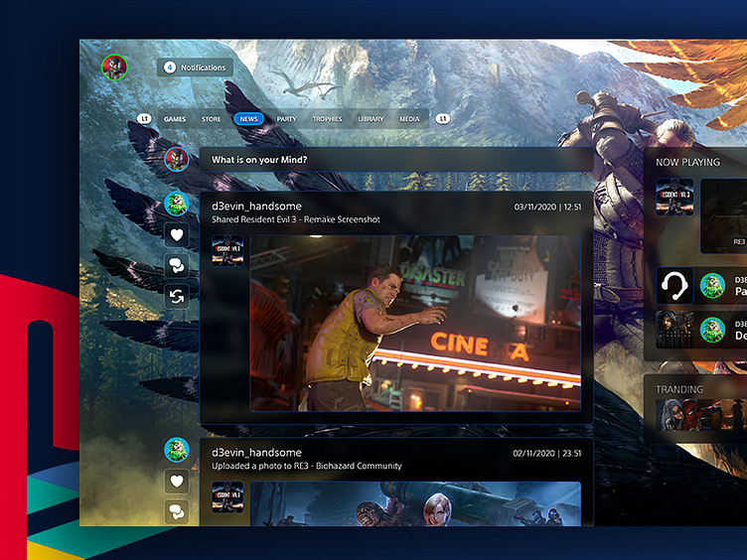Image resolution: width=747 pixels, height=560 pixels.
Task: Open the uploaded Biohazard Community photo
Action: [415, 503]
